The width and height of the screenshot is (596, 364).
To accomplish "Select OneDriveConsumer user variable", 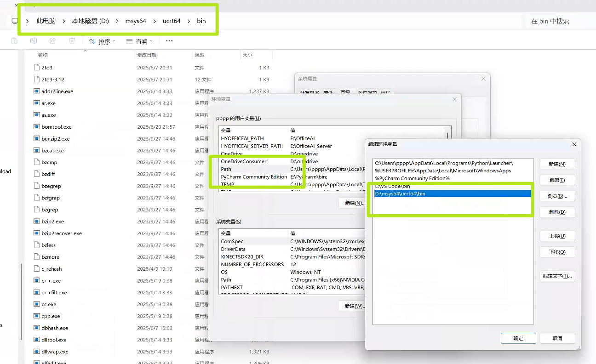I will pos(243,161).
